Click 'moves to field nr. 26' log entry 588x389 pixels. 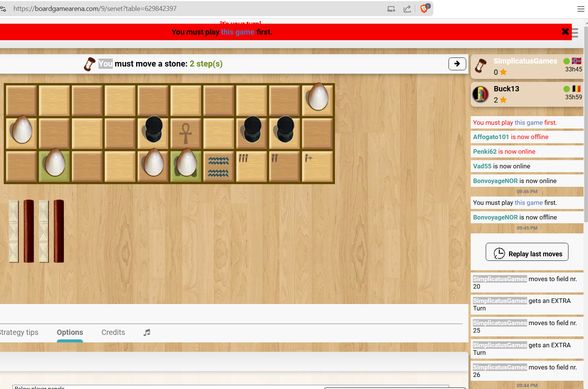[527, 371]
